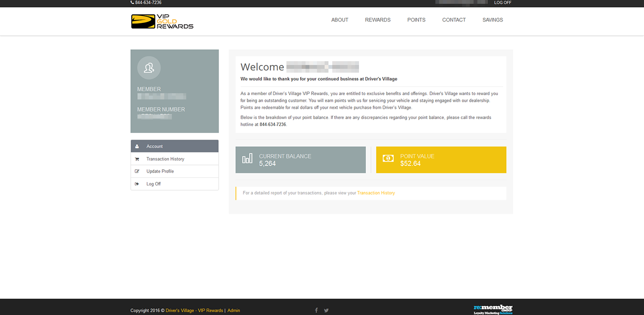Click the yellow Transaction History link in the note
Screen dimensions: 644x315
(376, 193)
